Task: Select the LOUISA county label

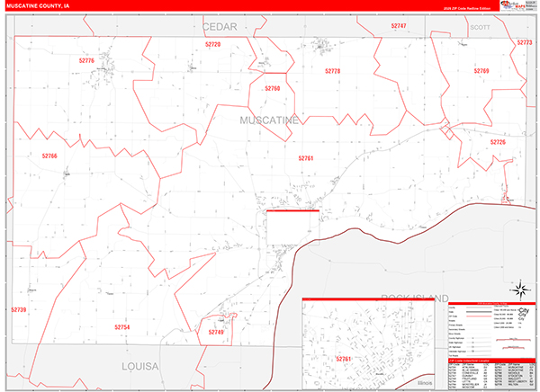Action: point(140,367)
